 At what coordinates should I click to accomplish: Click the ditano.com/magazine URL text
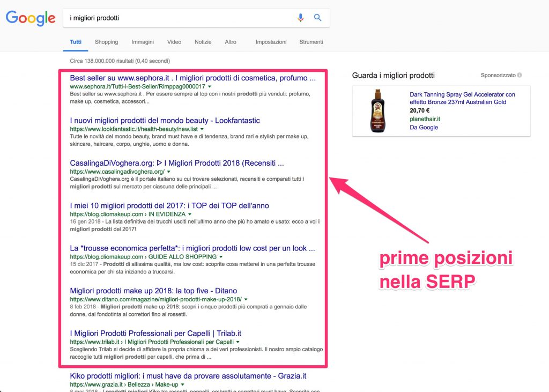coord(156,299)
